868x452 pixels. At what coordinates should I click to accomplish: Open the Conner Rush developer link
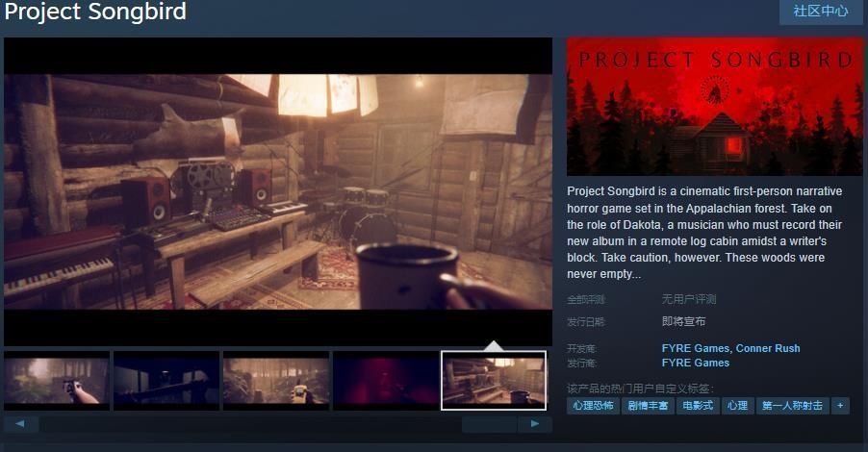[x=768, y=348]
